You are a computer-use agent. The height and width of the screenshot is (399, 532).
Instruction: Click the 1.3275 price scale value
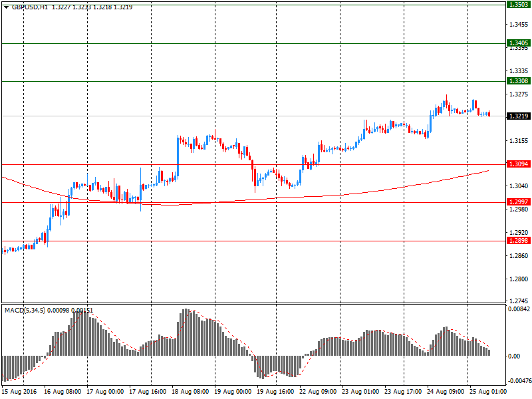click(519, 94)
